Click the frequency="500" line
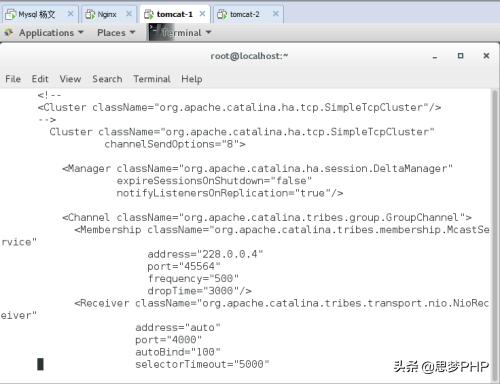Viewport: 500px width, 384px height. click(x=193, y=279)
